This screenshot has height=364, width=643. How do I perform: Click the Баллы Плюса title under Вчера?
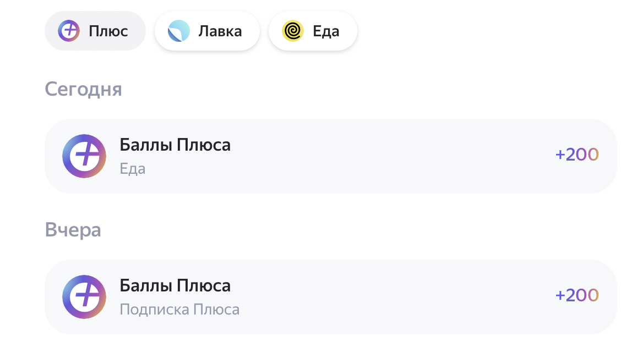[175, 286]
